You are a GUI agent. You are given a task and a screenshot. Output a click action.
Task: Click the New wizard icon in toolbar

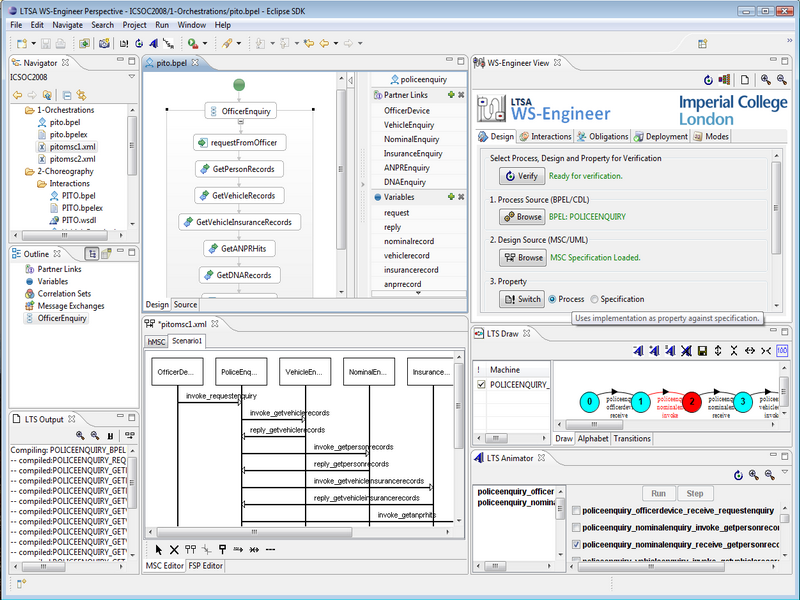click(x=21, y=43)
